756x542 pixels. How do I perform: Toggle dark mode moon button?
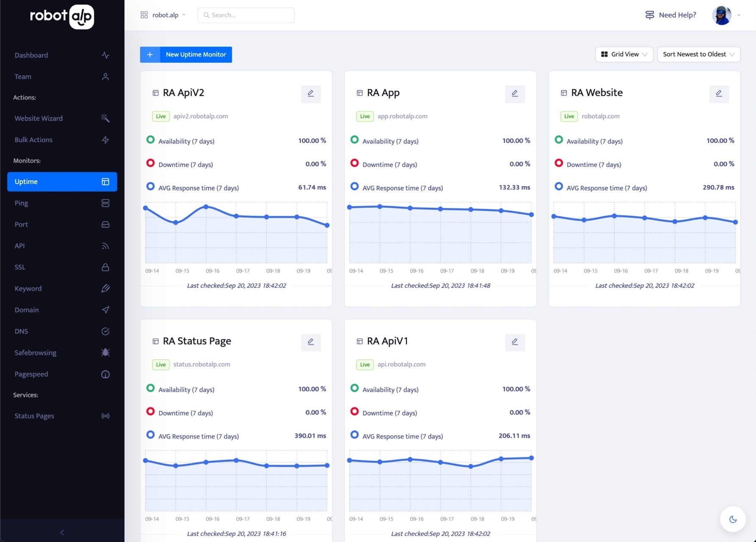(x=733, y=519)
